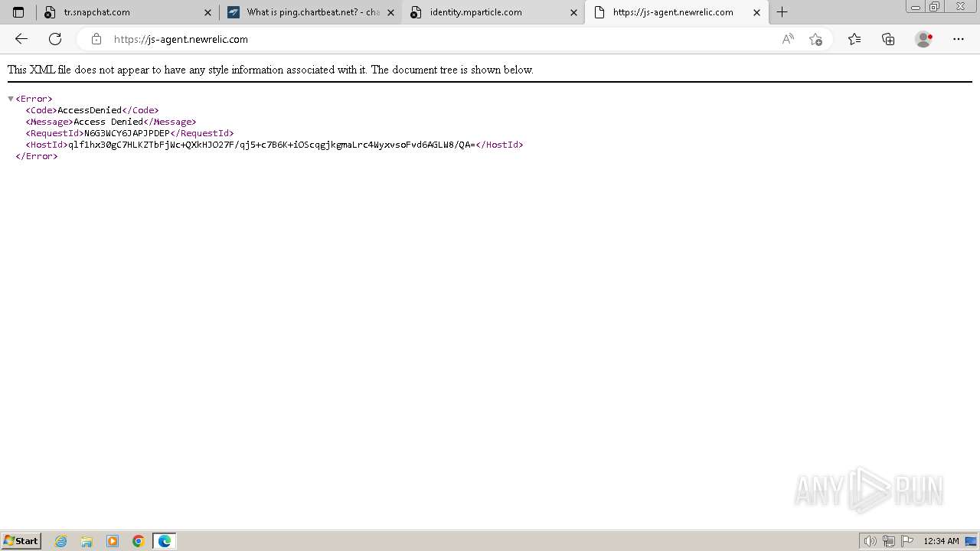The width and height of the screenshot is (980, 551).
Task: Close the identity.mparticle.com tab
Action: tap(573, 12)
